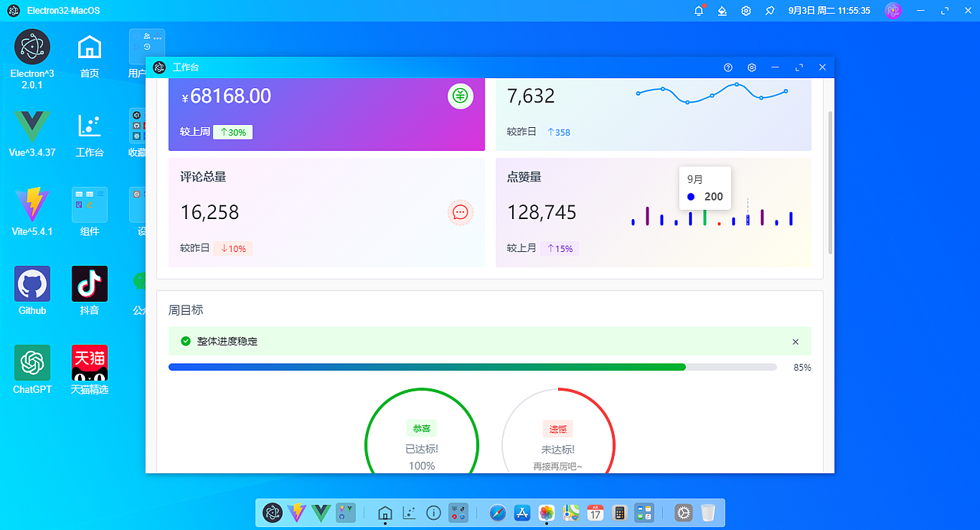Image resolution: width=980 pixels, height=530 pixels.
Task: Click the ¥68168.00 revenue value
Action: pyautogui.click(x=227, y=96)
